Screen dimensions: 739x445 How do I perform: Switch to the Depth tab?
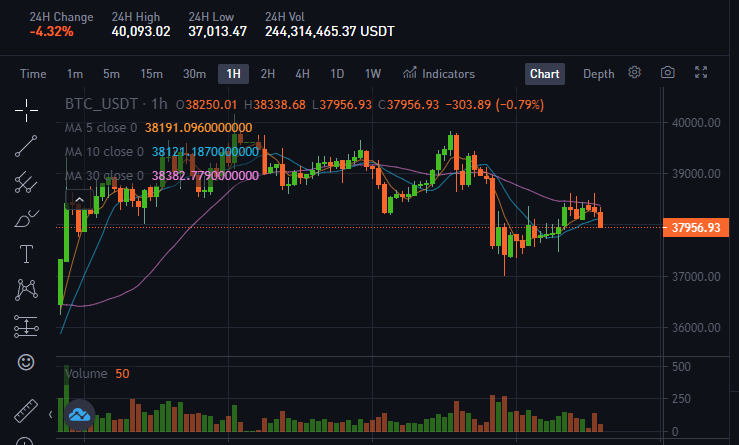(x=599, y=74)
